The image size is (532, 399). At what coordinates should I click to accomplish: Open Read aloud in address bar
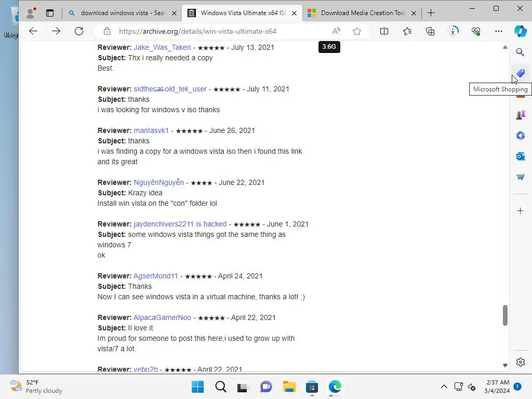point(336,31)
